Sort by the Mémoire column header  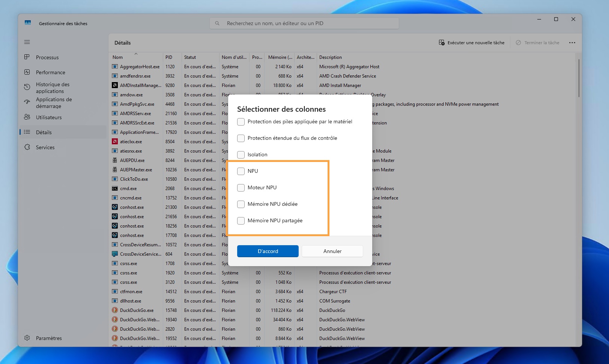pos(280,57)
